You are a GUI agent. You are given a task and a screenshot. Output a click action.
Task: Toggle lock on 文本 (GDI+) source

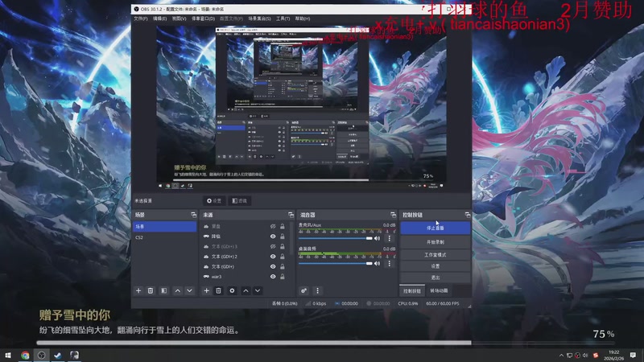click(x=283, y=266)
